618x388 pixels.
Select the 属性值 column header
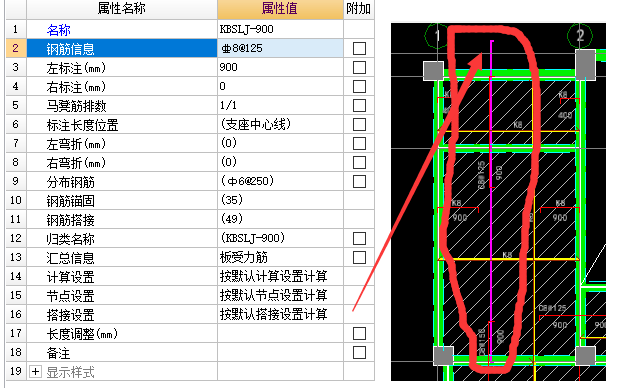coord(280,9)
